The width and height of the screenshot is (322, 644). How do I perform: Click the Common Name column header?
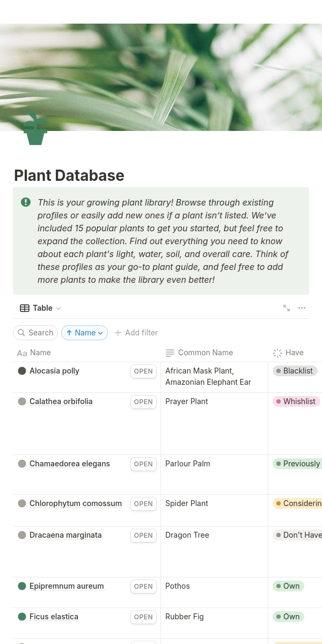pos(205,353)
